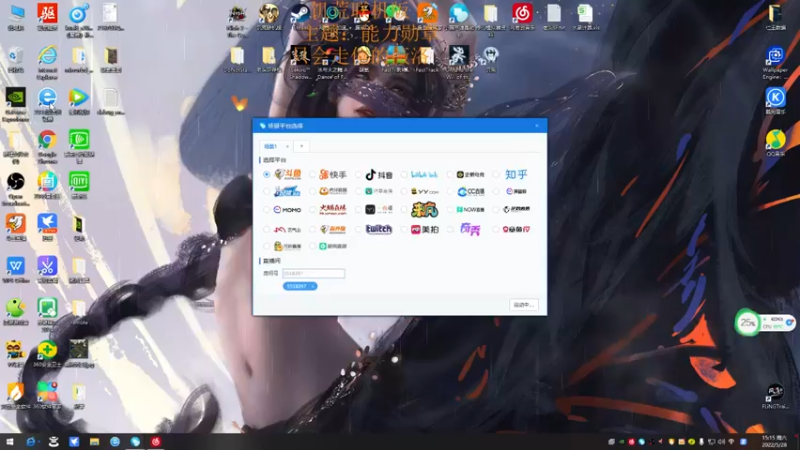Viewport: 800px width, 450px height.
Task: Open the Windows Start menu
Action: 9,442
